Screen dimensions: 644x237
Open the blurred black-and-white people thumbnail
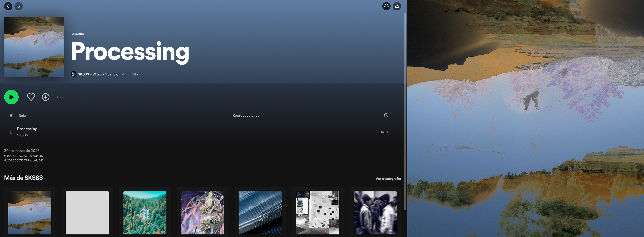[x=375, y=213]
